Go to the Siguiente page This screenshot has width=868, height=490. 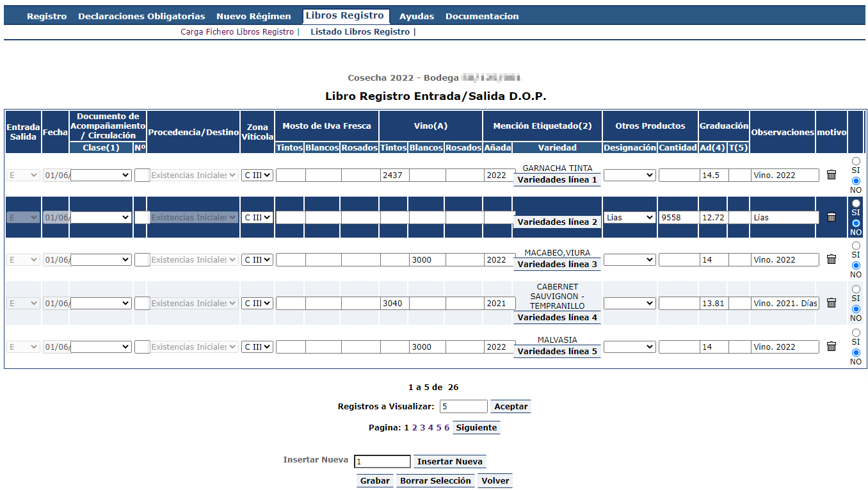[x=476, y=428]
